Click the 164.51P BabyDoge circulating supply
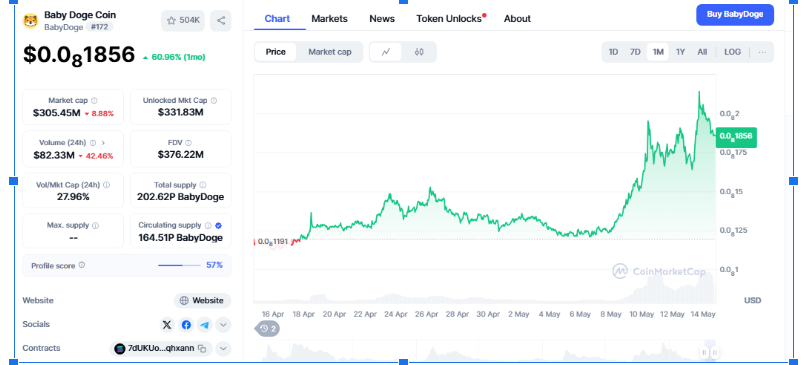 pyautogui.click(x=181, y=238)
